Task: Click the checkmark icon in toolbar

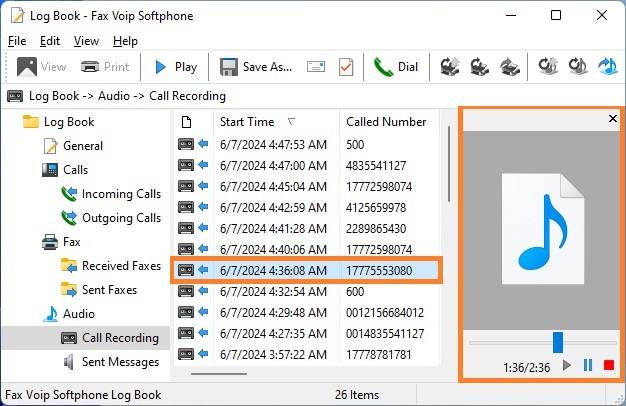Action: coord(346,67)
